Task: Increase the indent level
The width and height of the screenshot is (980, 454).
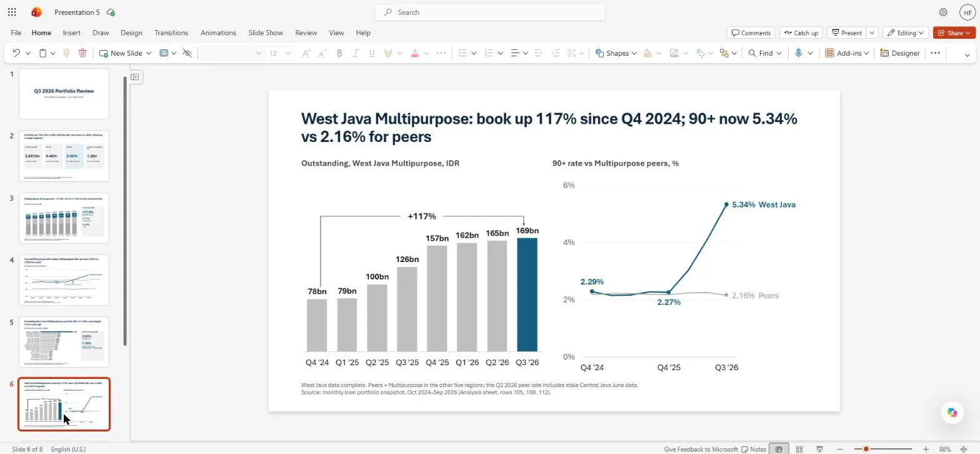Action: click(x=556, y=53)
